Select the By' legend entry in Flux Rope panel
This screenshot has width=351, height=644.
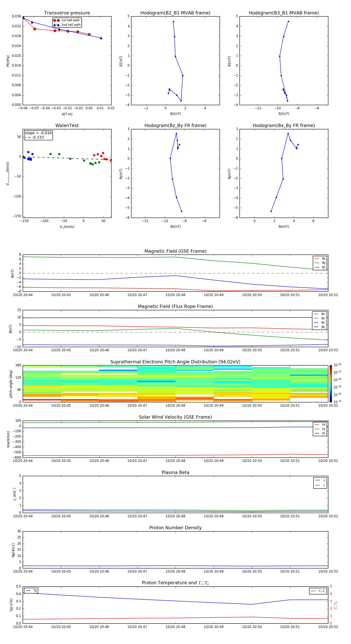coord(320,318)
